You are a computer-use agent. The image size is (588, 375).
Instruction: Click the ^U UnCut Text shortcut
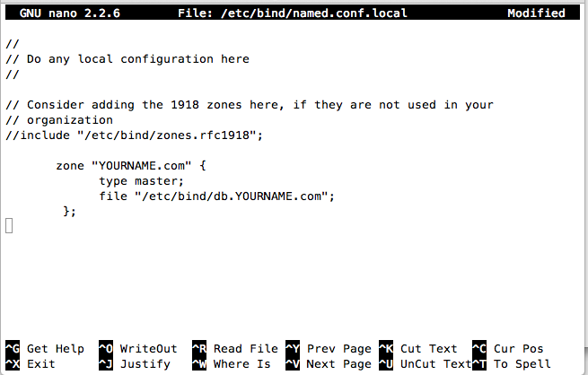[426, 364]
